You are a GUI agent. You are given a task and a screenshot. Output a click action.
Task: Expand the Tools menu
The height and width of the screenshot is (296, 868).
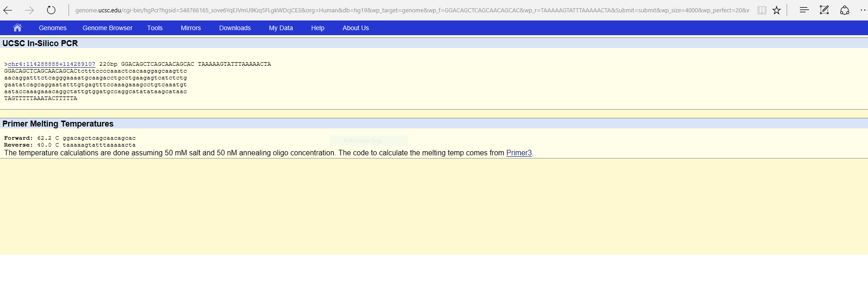point(155,28)
